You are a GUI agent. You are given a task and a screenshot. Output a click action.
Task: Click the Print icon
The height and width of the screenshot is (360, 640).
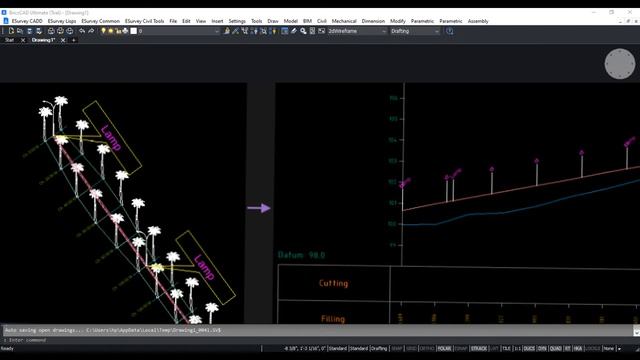(51, 31)
